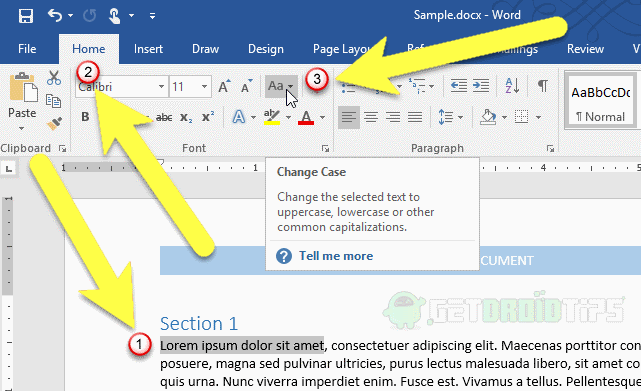Justify the paragraph text
Screen dimensions: 641x391
[415, 117]
